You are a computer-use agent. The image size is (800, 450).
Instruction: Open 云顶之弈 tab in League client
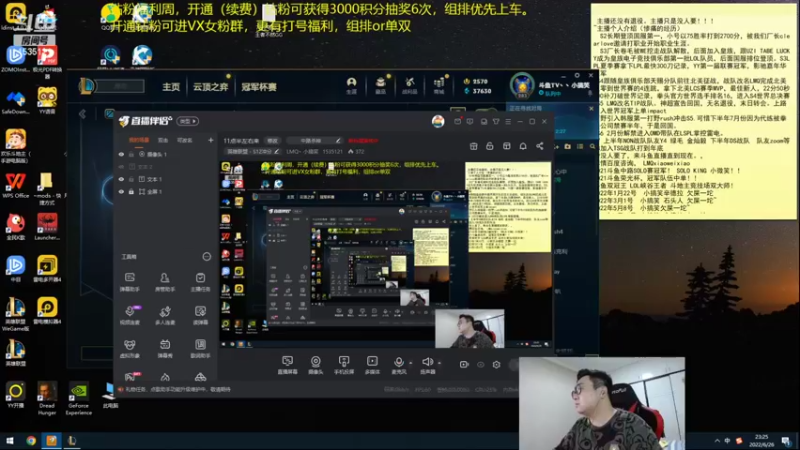(210, 87)
